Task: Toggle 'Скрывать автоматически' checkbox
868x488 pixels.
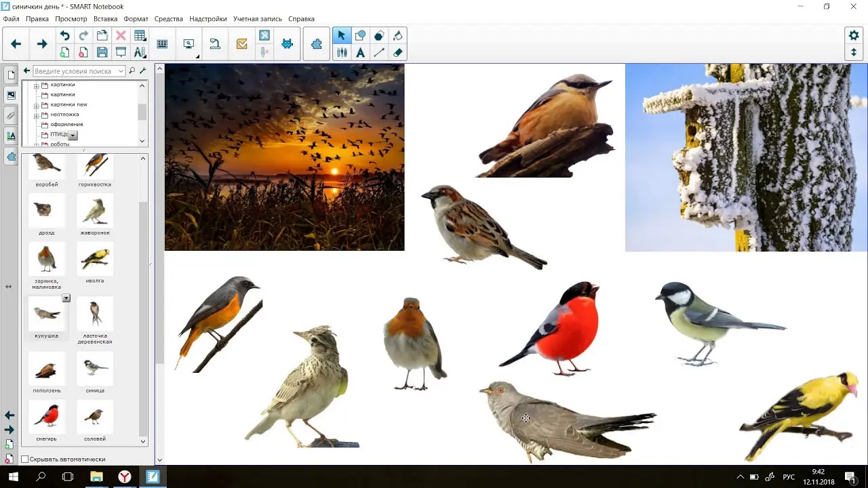Action: tap(25, 459)
